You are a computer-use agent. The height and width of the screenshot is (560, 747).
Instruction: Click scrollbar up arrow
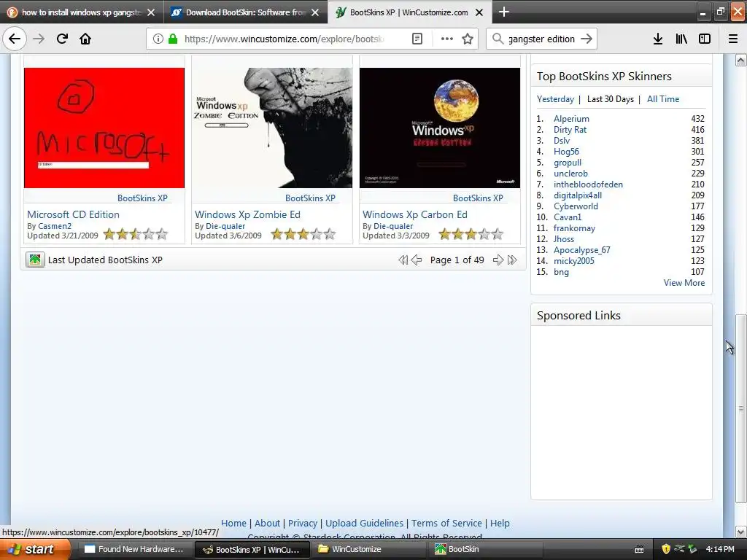(740, 60)
